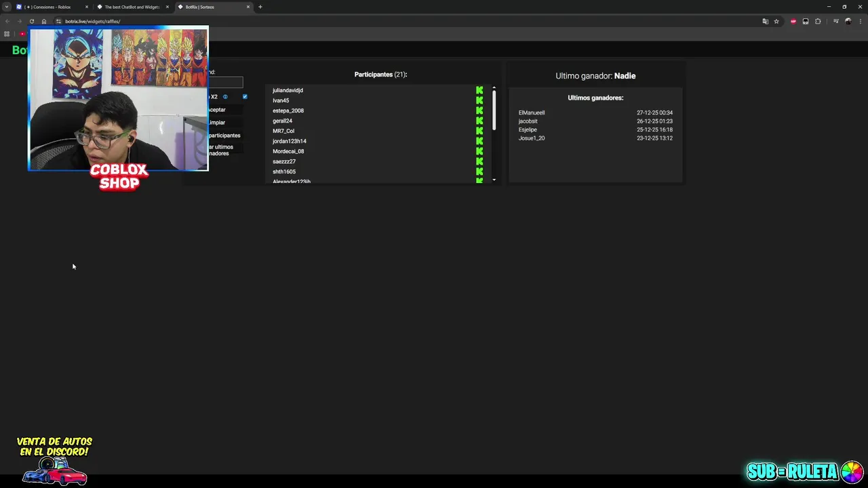Switch to the Conexiones - Roblox tab

tap(52, 7)
